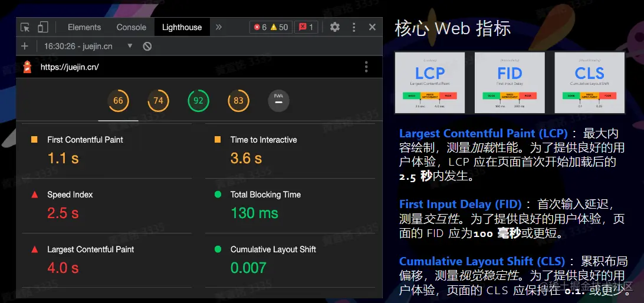Screen dimensions: 644x303
Task: Activate the inspect element picker icon
Action: (x=25, y=28)
